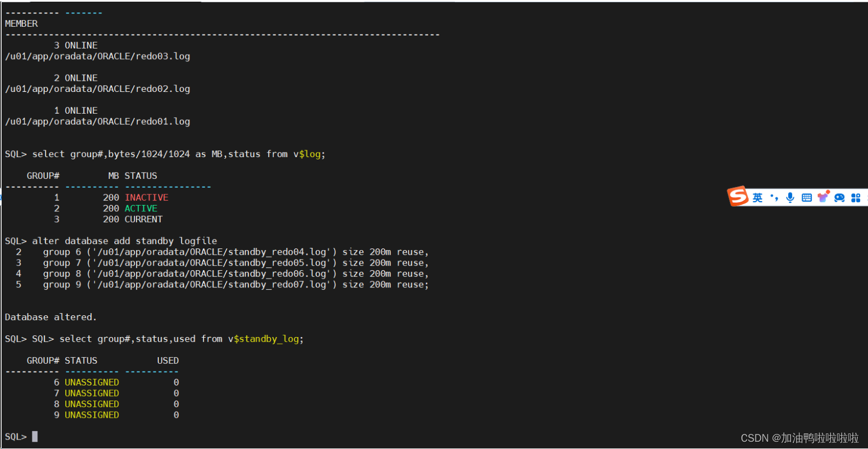Click the MB column header
868x449 pixels.
(x=114, y=175)
